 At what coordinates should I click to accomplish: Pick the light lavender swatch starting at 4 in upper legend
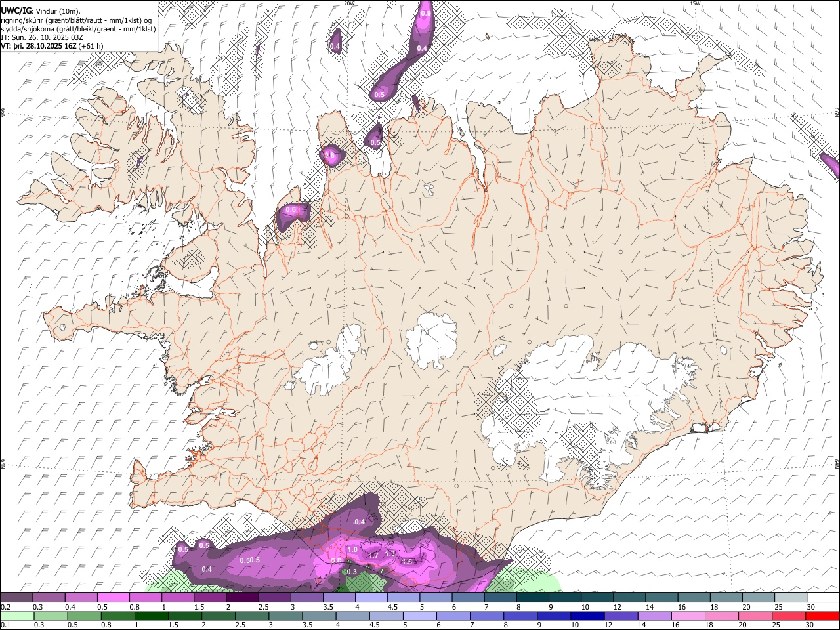(371, 598)
